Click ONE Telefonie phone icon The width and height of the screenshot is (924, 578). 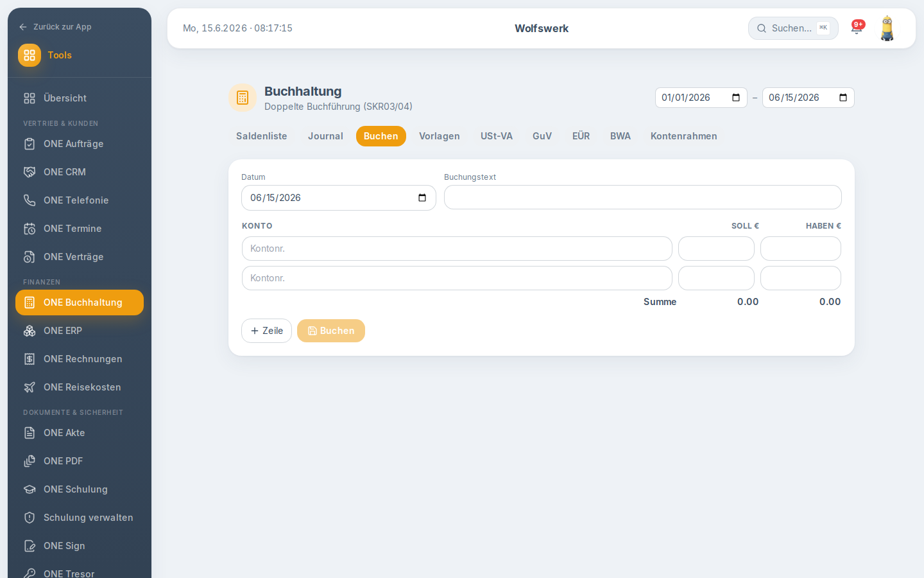[x=30, y=200]
